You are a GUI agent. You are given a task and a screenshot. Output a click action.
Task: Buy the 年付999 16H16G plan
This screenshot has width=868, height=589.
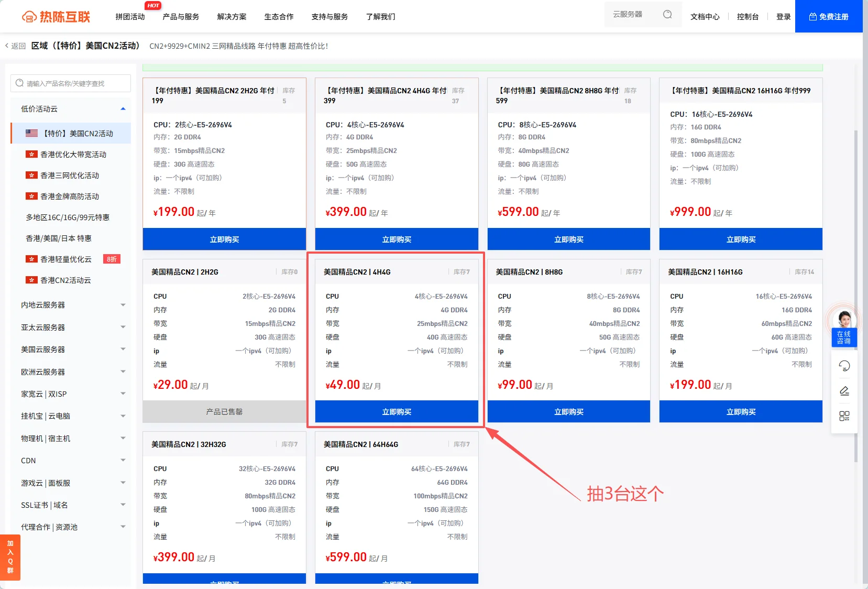[741, 239]
